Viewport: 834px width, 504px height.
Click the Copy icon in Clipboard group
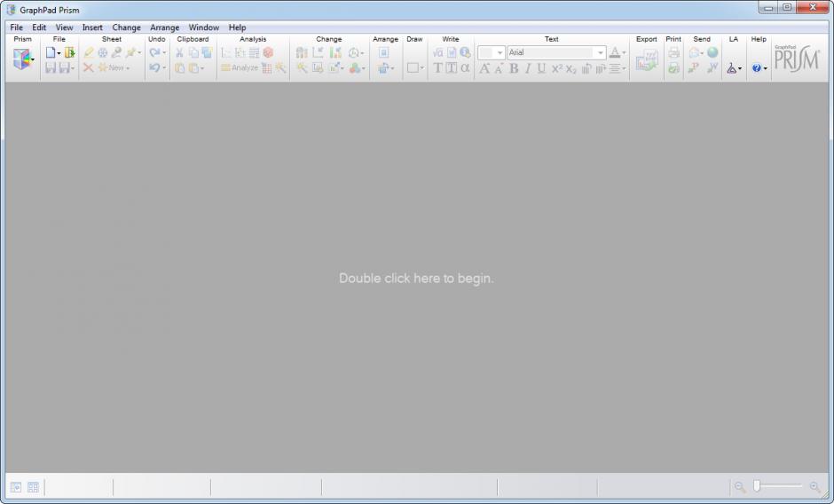tap(193, 52)
